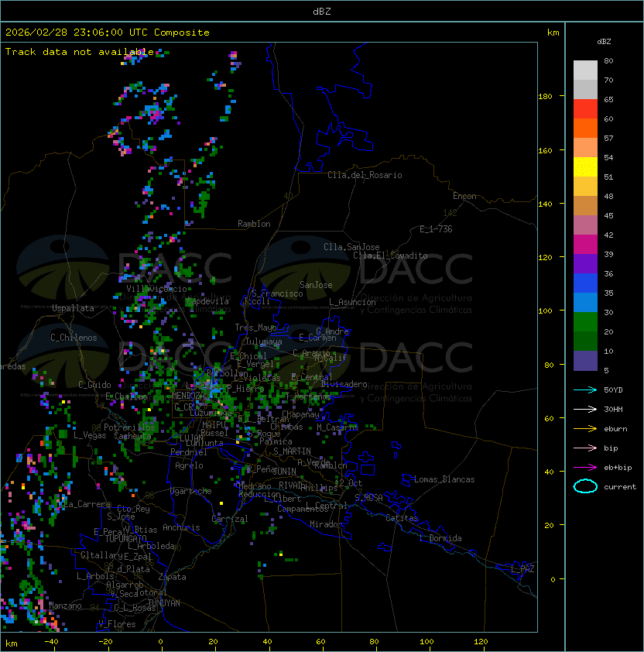Click the '50YD' legend label
Screen dimensions: 644x652
click(x=613, y=389)
